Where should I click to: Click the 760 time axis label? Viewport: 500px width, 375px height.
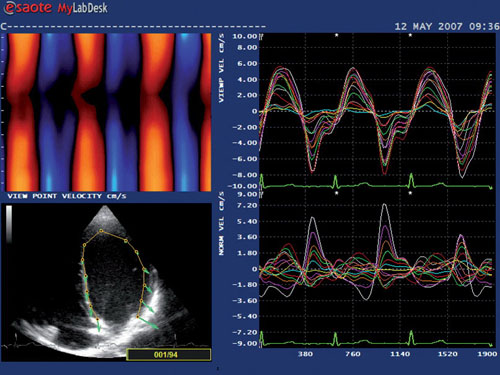353,354
